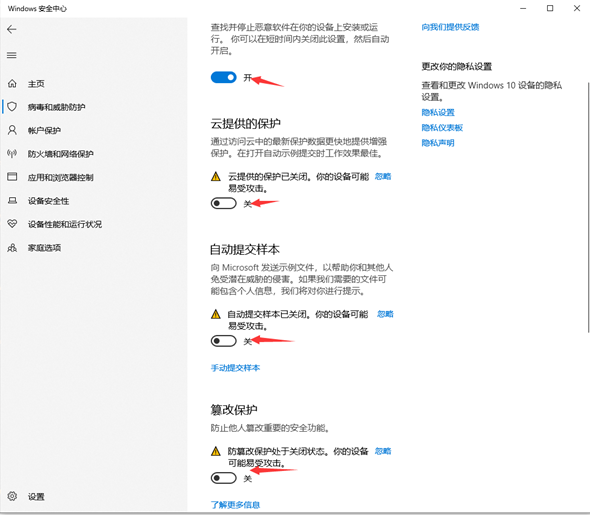
Task: Click the 手动提交样本 link
Action: coord(235,368)
